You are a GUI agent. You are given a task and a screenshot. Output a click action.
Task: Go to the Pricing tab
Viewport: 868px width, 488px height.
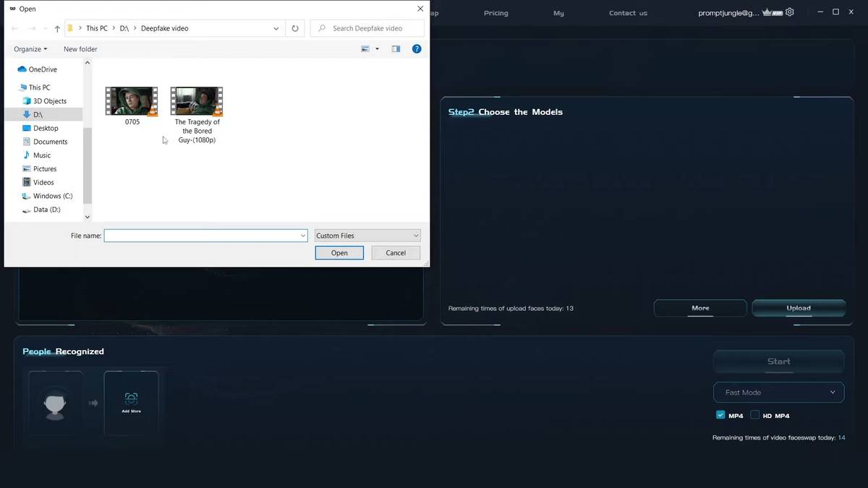(496, 13)
